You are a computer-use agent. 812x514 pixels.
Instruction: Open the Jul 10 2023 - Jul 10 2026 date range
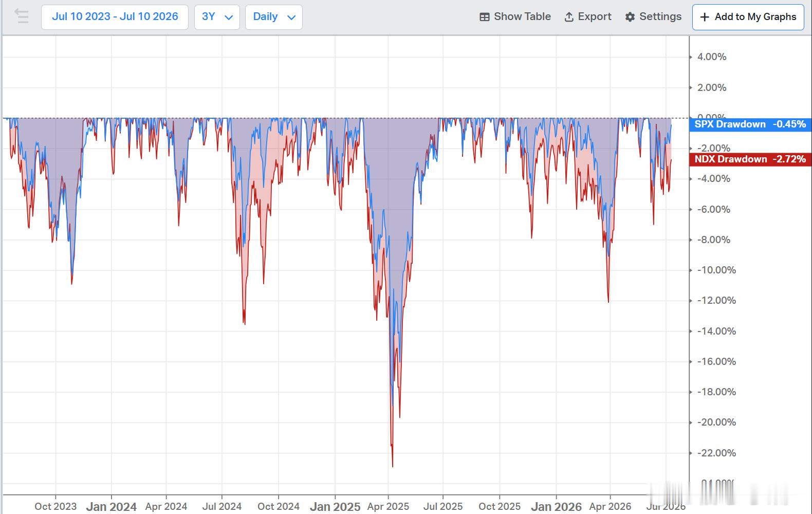(x=115, y=17)
